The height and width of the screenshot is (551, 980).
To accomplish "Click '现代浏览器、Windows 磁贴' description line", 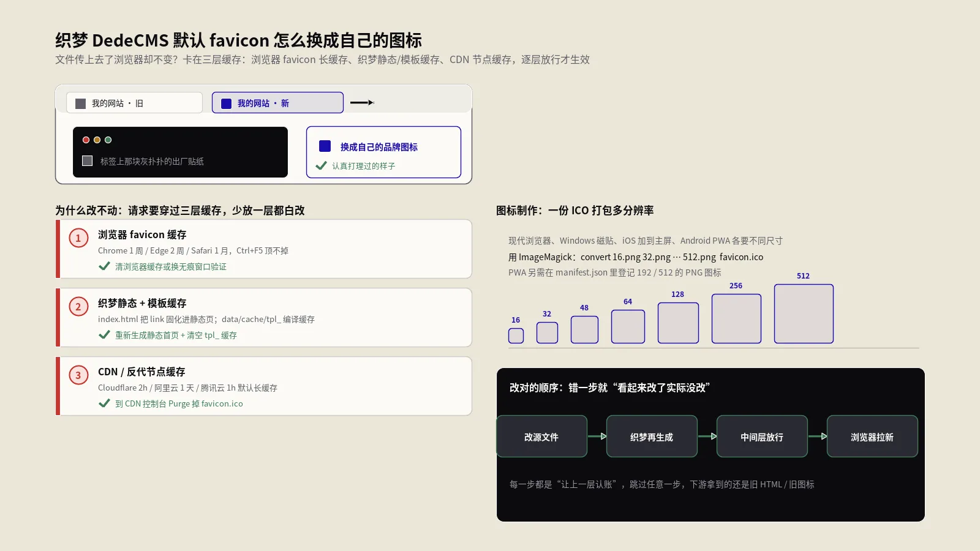I will [x=646, y=241].
